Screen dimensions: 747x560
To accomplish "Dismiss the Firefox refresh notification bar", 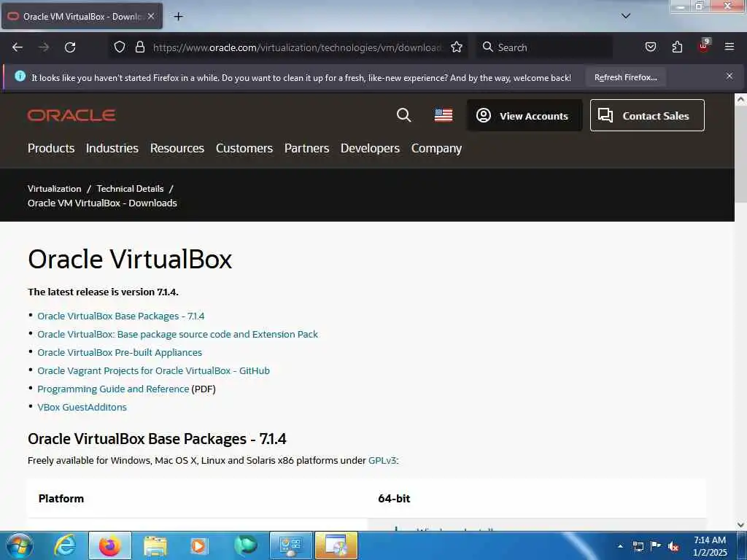I will pos(729,76).
